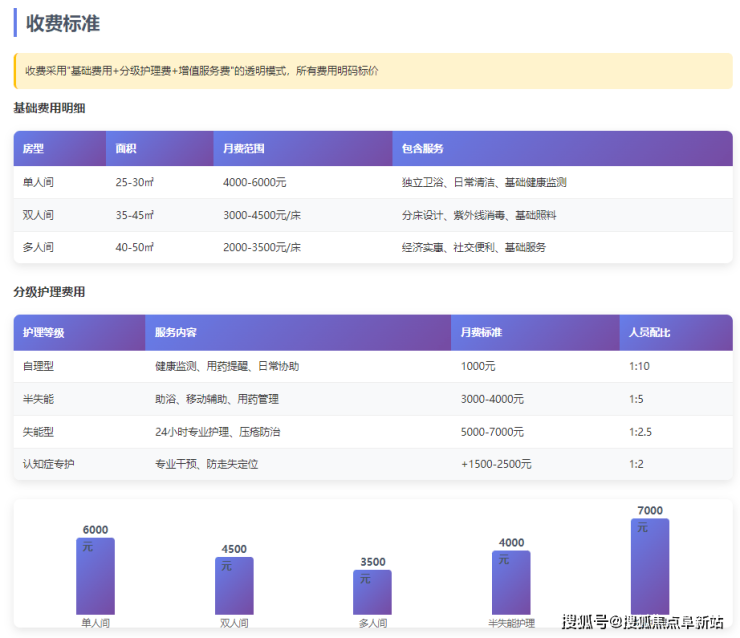740x638 pixels.
Task: Select the 多人间 table row label
Action: (38, 247)
